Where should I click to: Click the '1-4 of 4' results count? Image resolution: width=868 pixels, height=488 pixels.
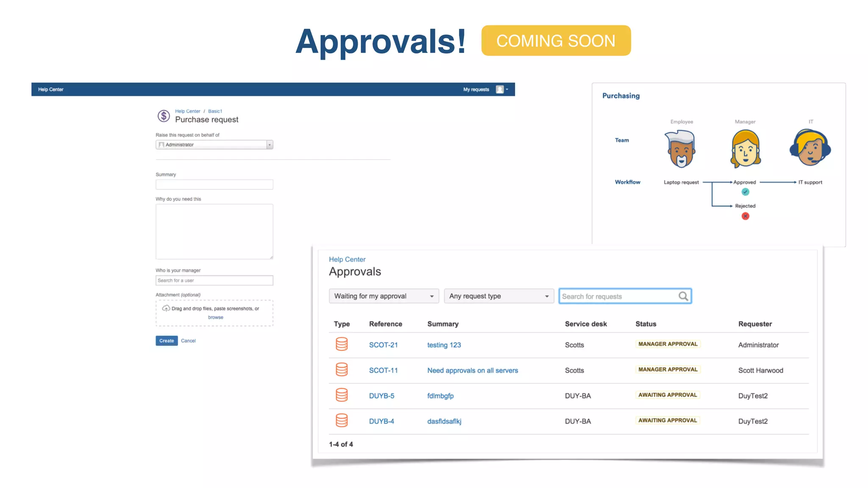341,444
